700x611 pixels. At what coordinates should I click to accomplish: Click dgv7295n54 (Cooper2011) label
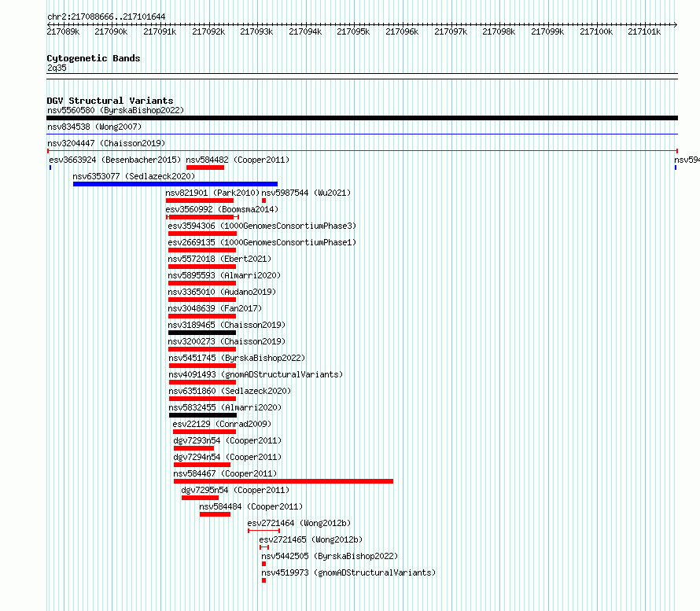pyautogui.click(x=235, y=490)
